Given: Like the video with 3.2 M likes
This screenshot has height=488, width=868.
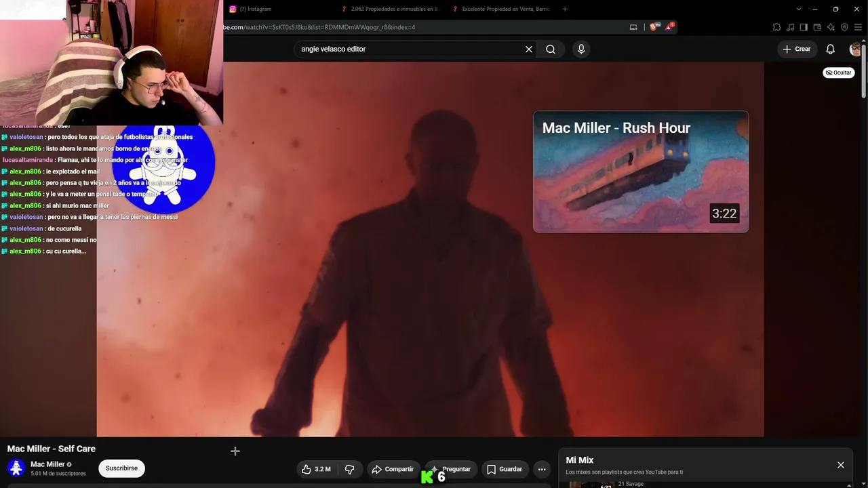Looking at the screenshot, I should (x=317, y=469).
